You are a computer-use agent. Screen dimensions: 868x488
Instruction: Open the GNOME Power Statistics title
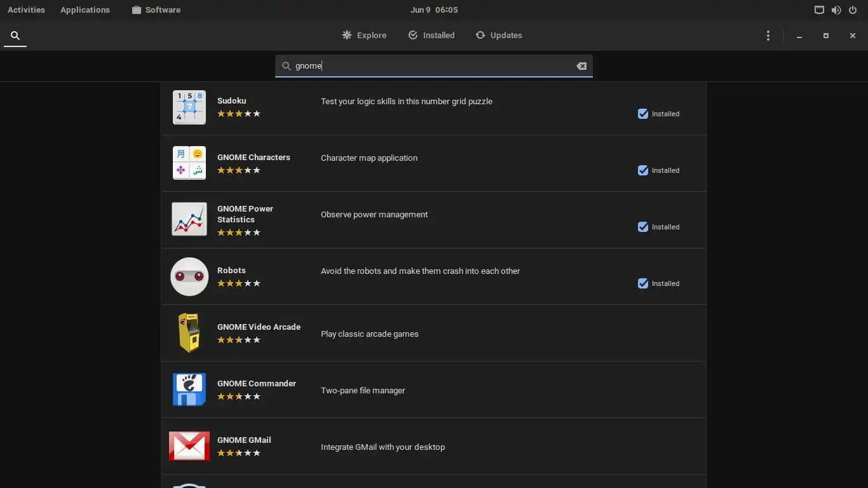[x=245, y=214]
